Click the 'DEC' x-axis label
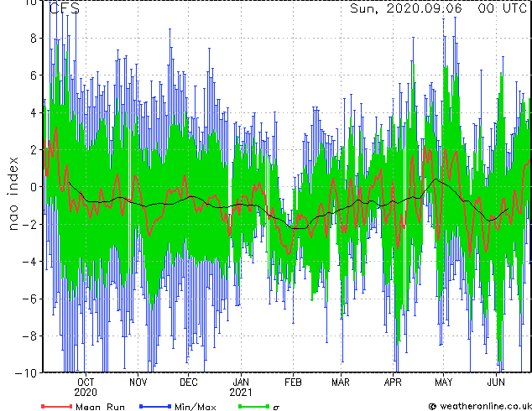 tap(189, 382)
